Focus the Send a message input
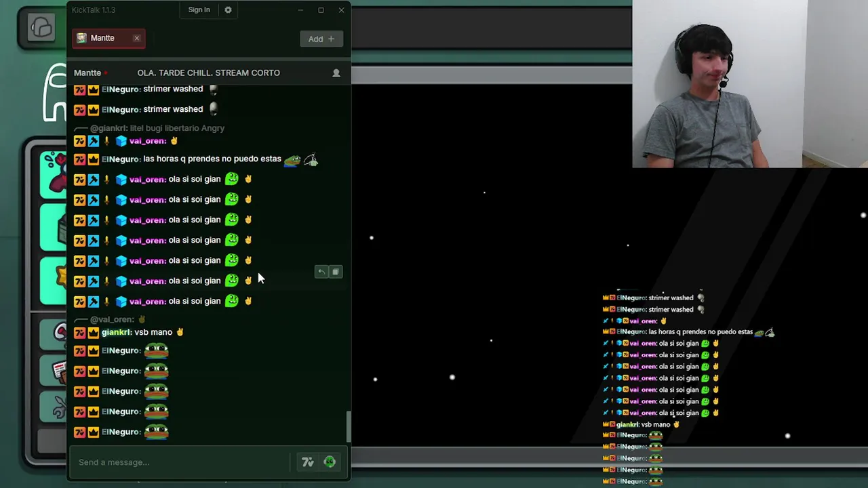The image size is (868, 488). 181,462
